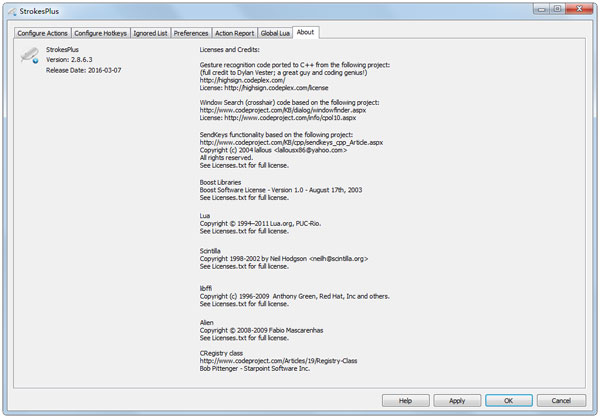Click the Version: 2.8.6.3 text

[x=69, y=60]
